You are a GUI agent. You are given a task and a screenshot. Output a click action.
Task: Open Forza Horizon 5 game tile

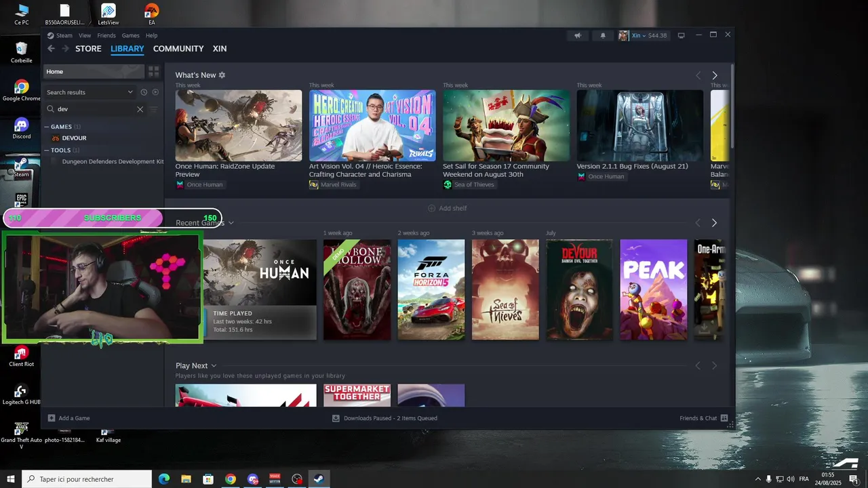(x=431, y=289)
